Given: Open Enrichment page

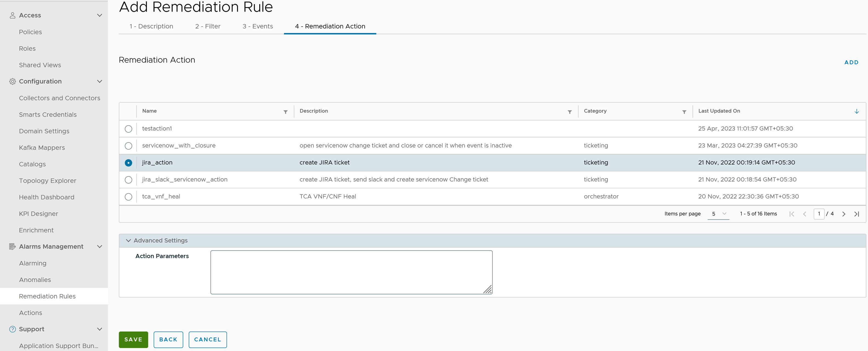Looking at the screenshot, I should pos(36,230).
